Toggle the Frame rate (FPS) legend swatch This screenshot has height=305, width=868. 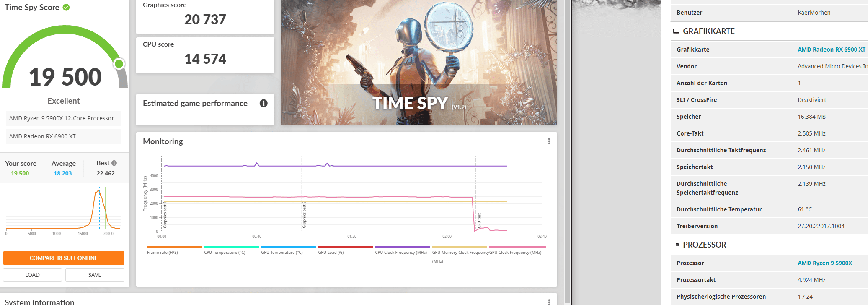point(174,247)
